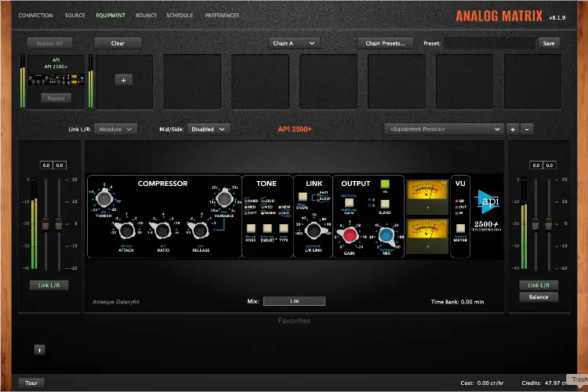This screenshot has width=588, height=392.
Task: Open the Preferences tab
Action: point(222,15)
